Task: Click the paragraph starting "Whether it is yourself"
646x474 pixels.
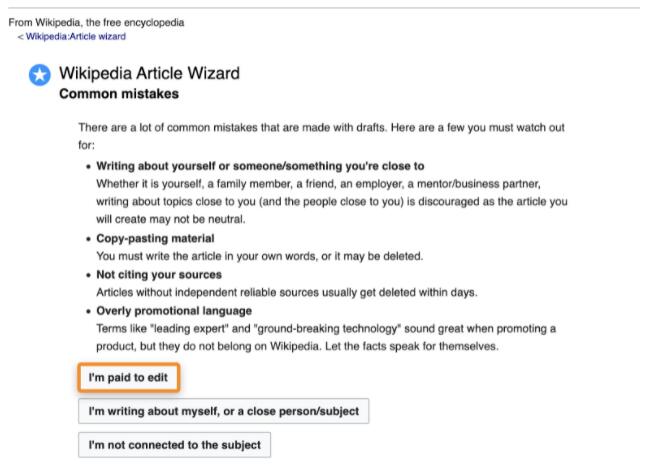Action: tap(332, 201)
